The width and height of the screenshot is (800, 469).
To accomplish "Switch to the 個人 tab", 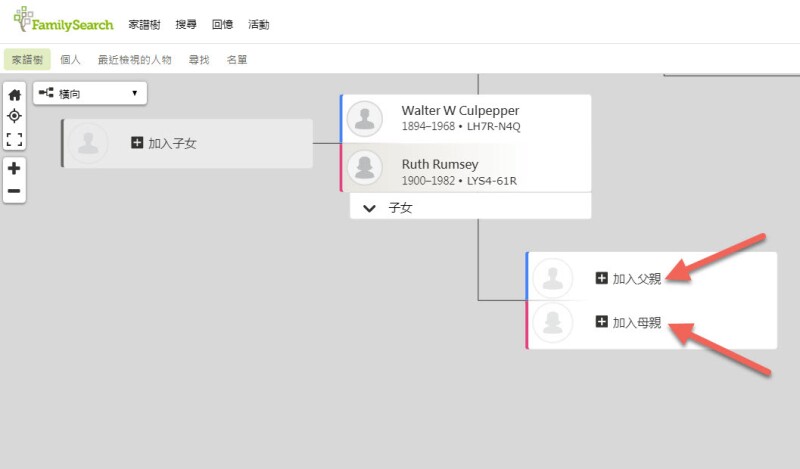I will point(70,60).
